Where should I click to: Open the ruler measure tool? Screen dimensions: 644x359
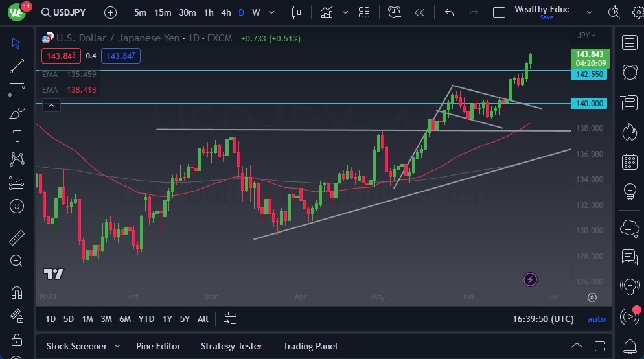(x=17, y=238)
